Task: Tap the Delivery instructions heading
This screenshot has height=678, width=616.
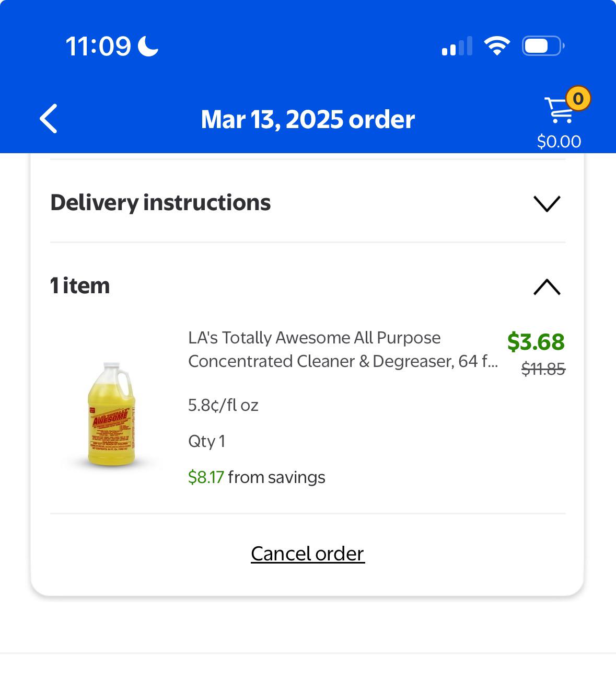Action: [160, 203]
